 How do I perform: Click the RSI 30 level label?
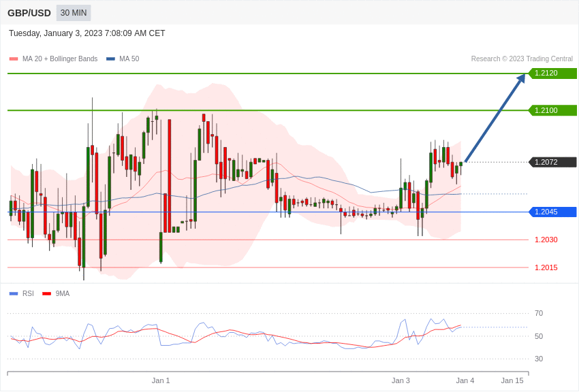(x=539, y=359)
